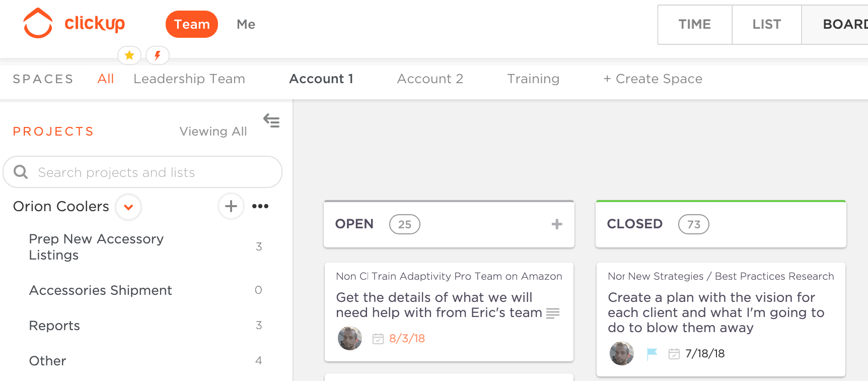Open the TIME view button
This screenshot has height=381, width=868.
[x=694, y=24]
